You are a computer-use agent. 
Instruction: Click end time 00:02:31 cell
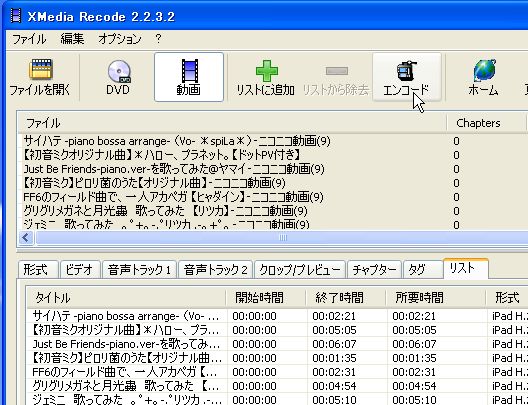click(334, 372)
